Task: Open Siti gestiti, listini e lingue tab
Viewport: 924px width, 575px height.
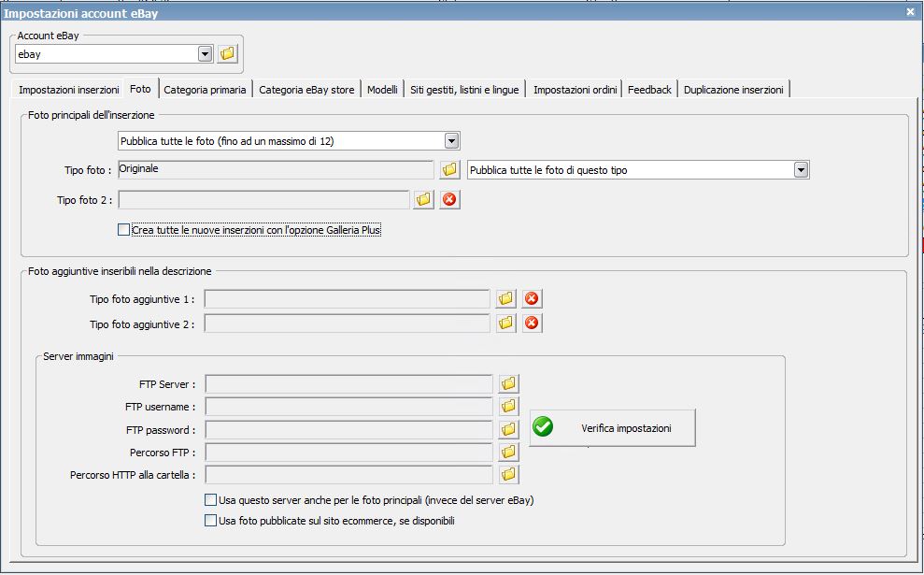Action: coord(464,90)
